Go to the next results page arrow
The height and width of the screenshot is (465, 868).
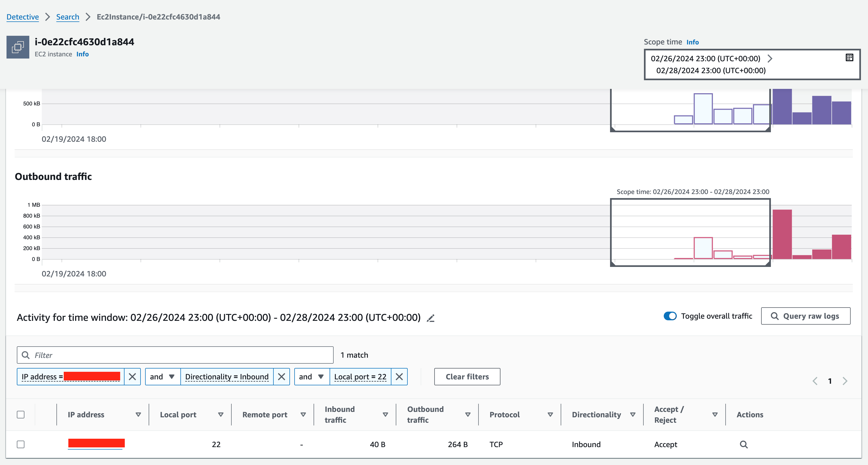coord(845,381)
